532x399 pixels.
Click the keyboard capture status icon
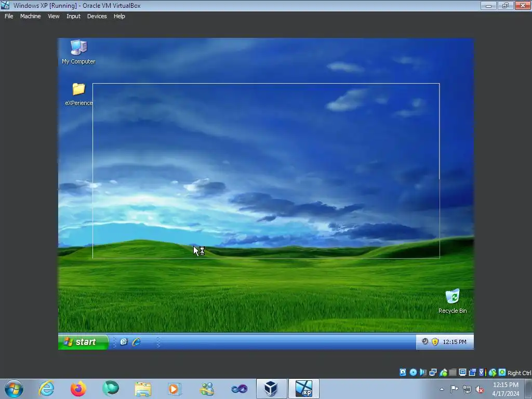pos(502,372)
